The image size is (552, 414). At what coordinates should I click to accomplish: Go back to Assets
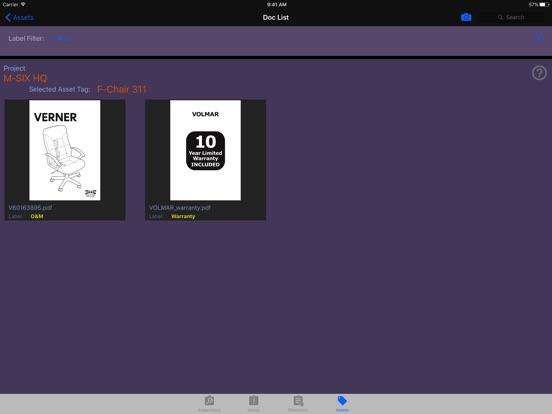pos(19,17)
